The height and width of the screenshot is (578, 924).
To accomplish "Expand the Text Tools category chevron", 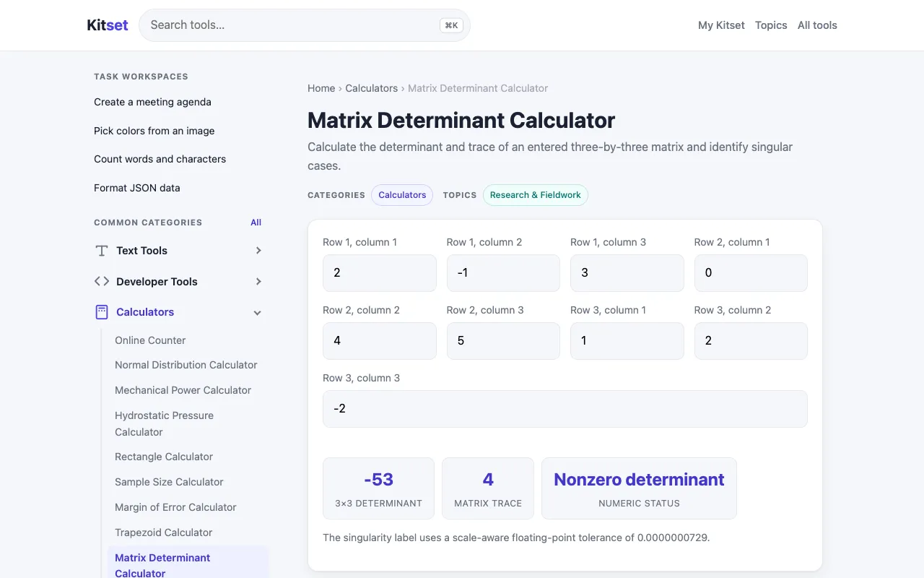I will (x=258, y=251).
